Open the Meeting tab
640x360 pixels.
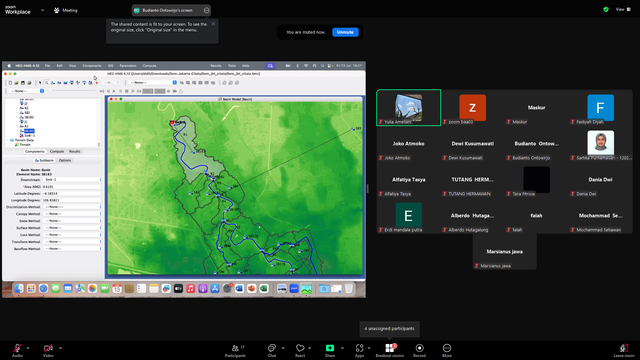(66, 10)
